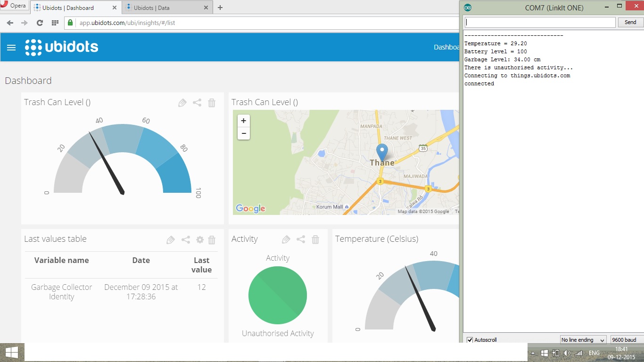Viewport: 644px width, 362px height.
Task: Click Battery level = 100 serial line
Action: [x=495, y=51]
